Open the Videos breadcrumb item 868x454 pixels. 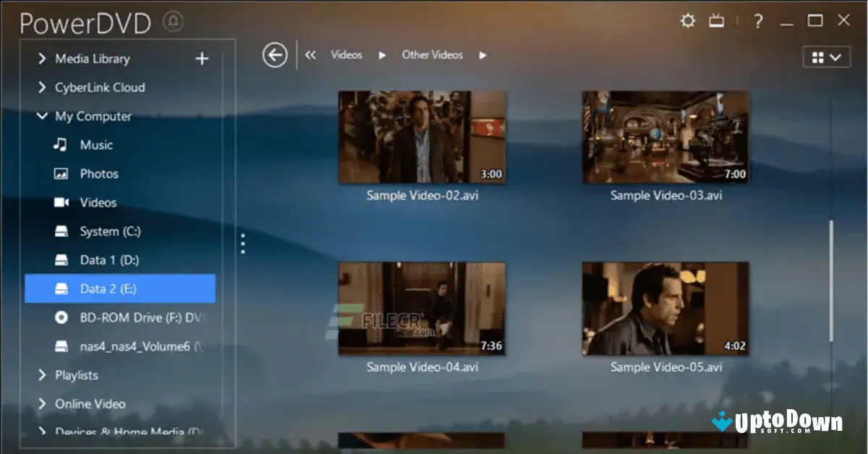coord(346,54)
